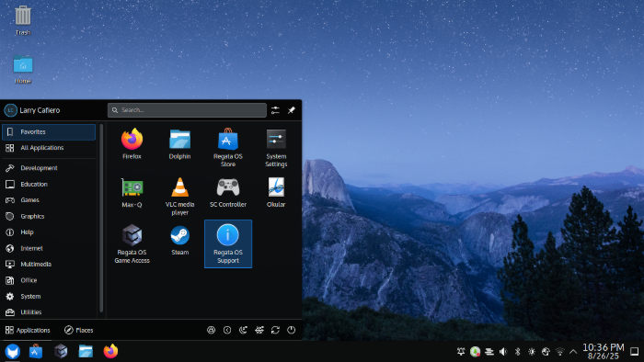Open Dolphin from the taskbar

(x=86, y=351)
